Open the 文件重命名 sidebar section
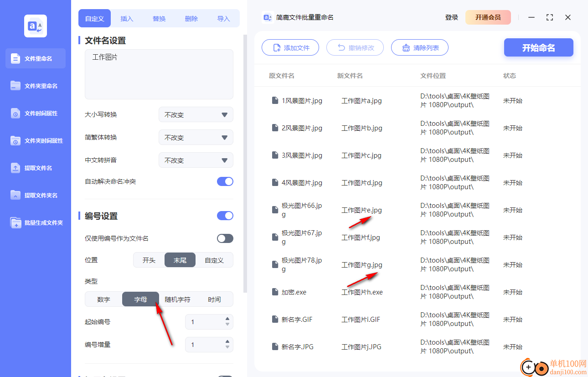588x377 pixels. click(36, 58)
